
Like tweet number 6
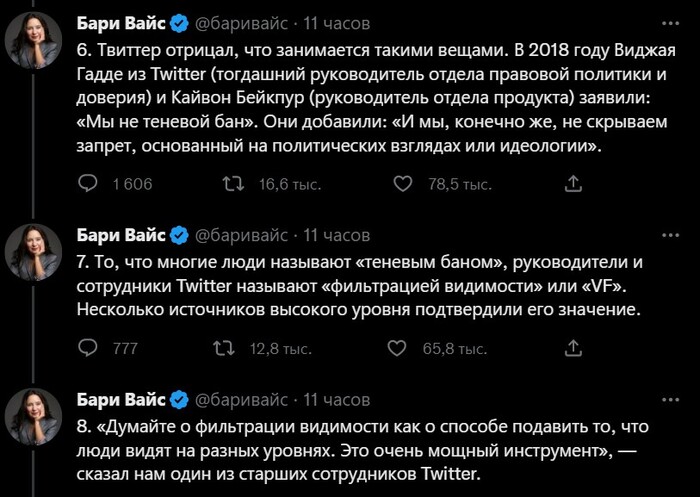pyautogui.click(x=404, y=184)
